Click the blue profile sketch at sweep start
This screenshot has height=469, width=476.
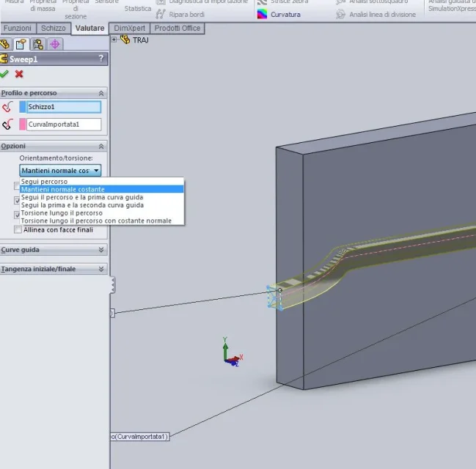(274, 298)
